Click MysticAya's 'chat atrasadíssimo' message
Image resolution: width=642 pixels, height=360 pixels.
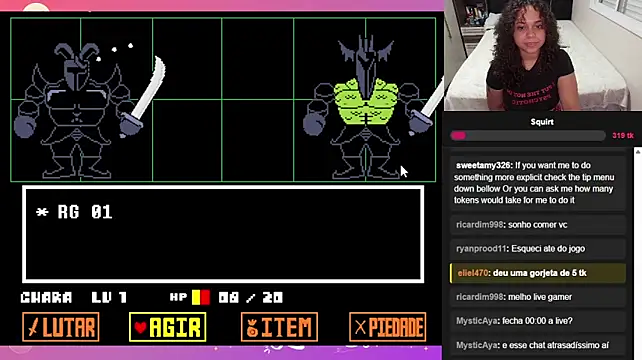pos(538,345)
